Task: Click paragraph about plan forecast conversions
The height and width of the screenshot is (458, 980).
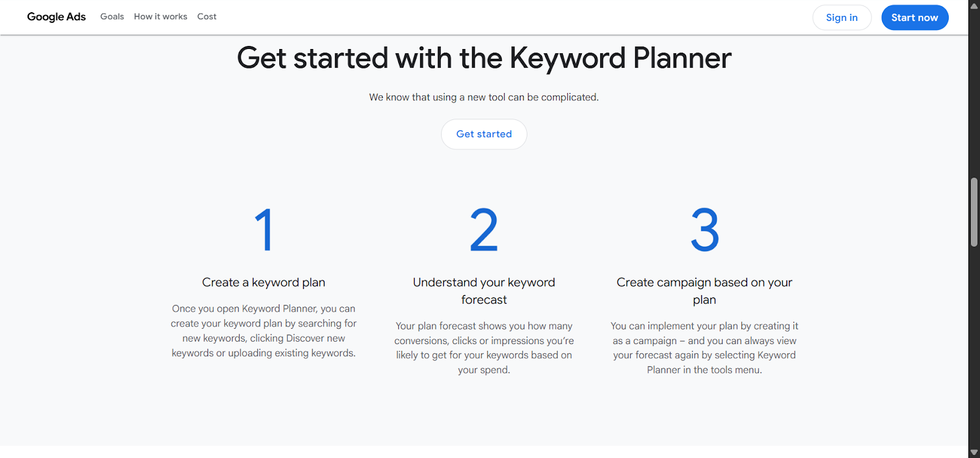Action: [x=483, y=347]
